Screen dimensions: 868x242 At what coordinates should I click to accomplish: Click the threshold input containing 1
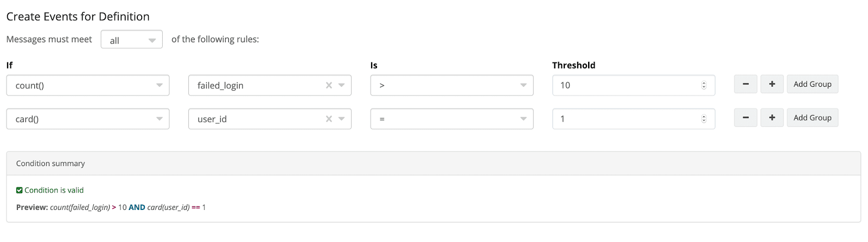[x=624, y=119]
